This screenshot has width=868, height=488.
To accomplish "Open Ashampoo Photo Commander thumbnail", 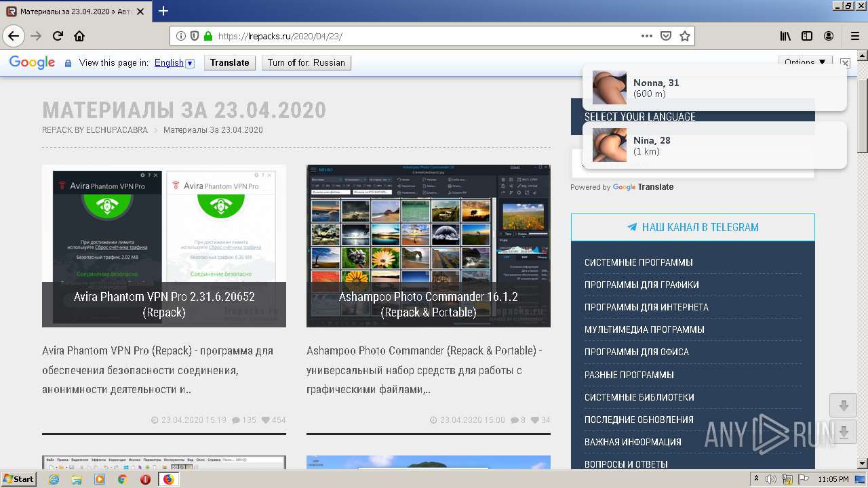I will point(429,246).
